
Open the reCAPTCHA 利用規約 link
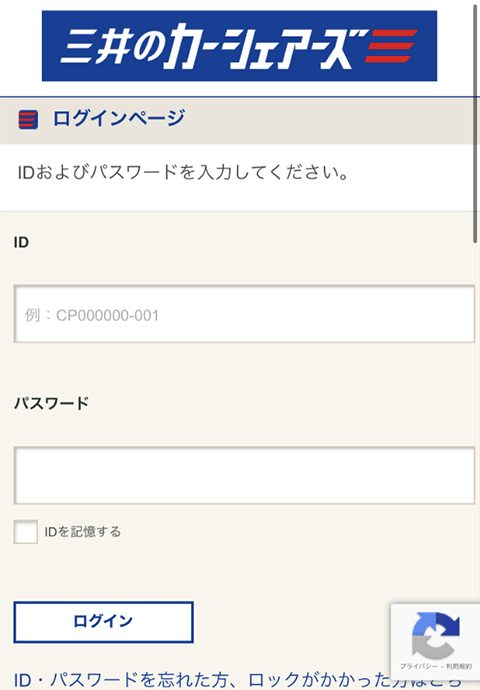pyautogui.click(x=458, y=666)
